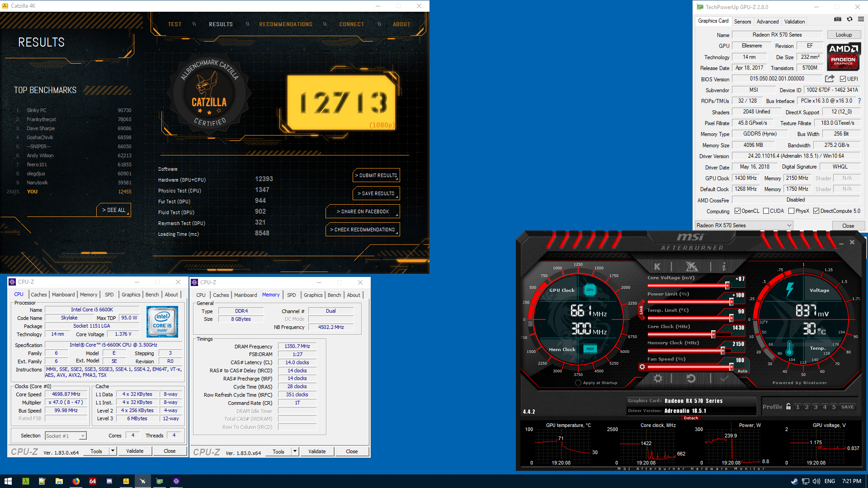This screenshot has height=488, width=868.
Task: Open the Recommendations menu in Catzilla
Action: tap(286, 24)
